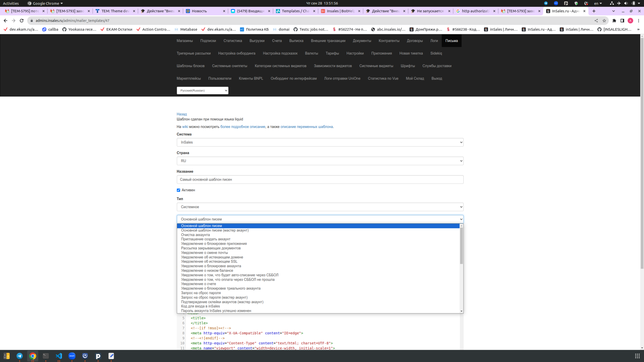Open the Chrome profile avatar

click(630, 20)
